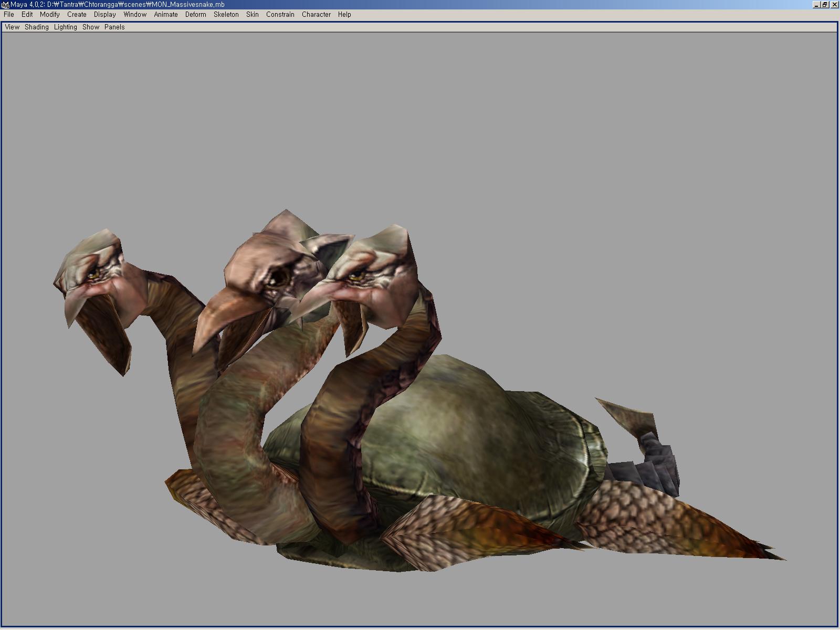Click the Deform menu

(x=195, y=15)
